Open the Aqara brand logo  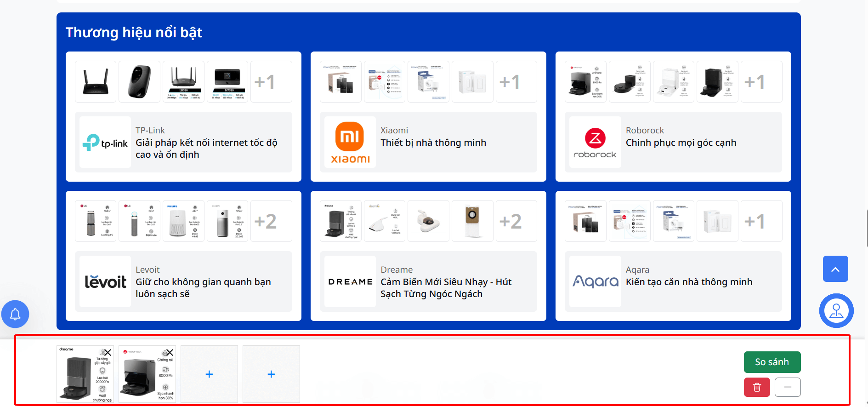595,281
